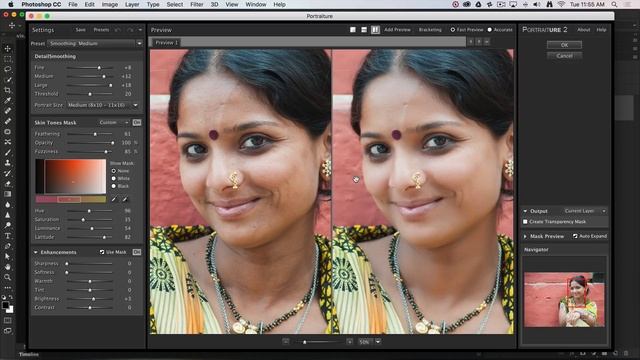
Task: Open the Filter menu
Action: [x=196, y=4]
